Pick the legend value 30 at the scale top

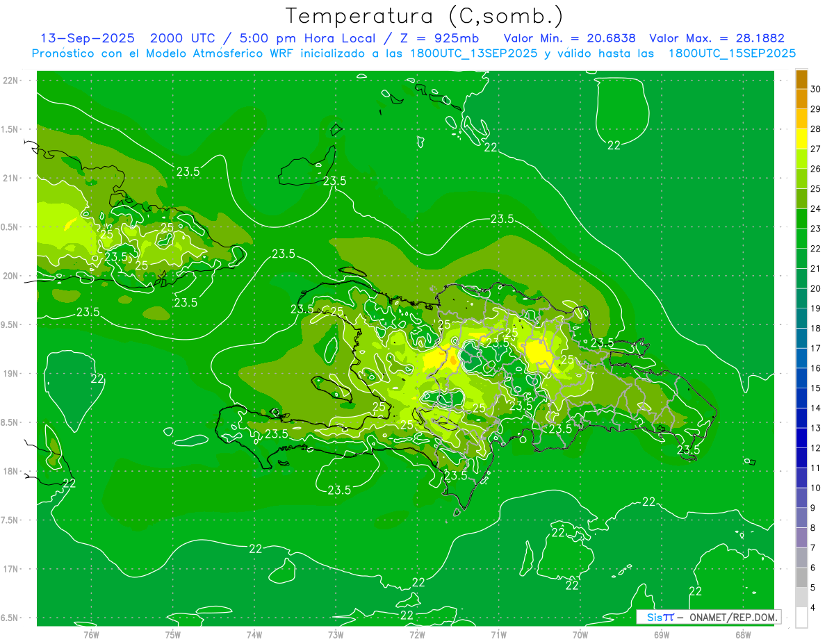[x=815, y=89]
